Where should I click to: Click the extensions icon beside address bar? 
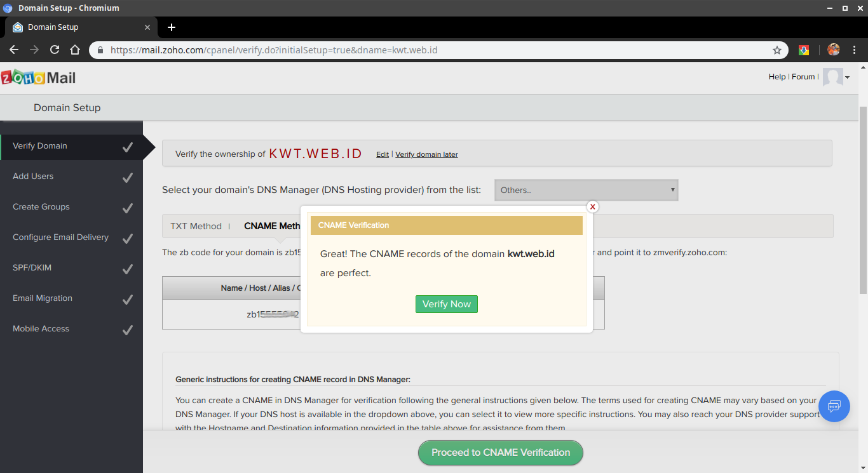tap(803, 50)
